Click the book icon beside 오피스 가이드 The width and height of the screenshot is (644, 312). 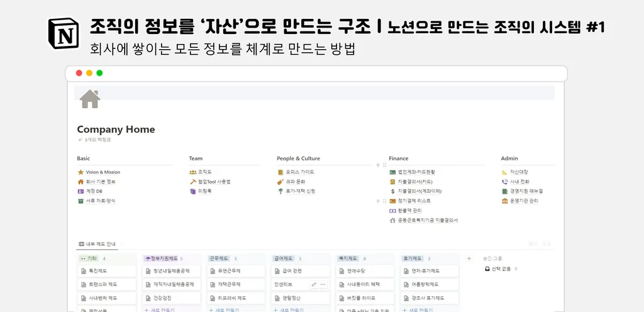280,172
